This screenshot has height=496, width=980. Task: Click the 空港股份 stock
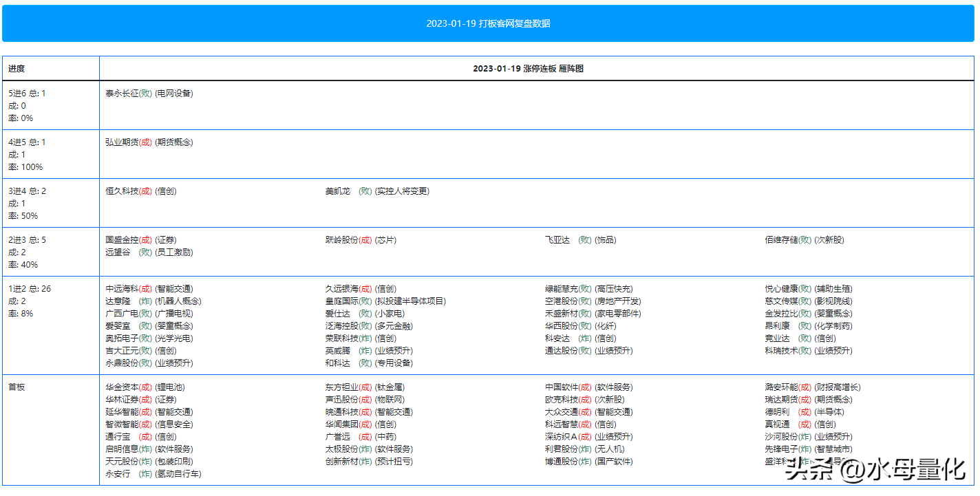(562, 301)
